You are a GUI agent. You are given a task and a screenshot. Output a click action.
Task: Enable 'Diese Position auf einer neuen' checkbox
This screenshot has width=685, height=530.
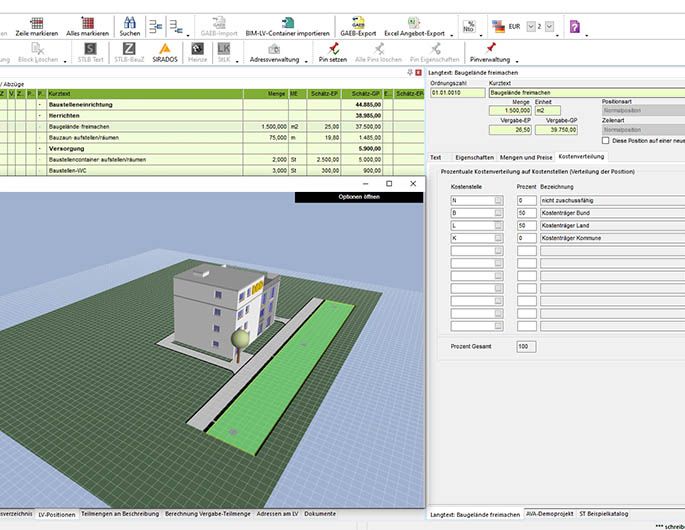606,140
